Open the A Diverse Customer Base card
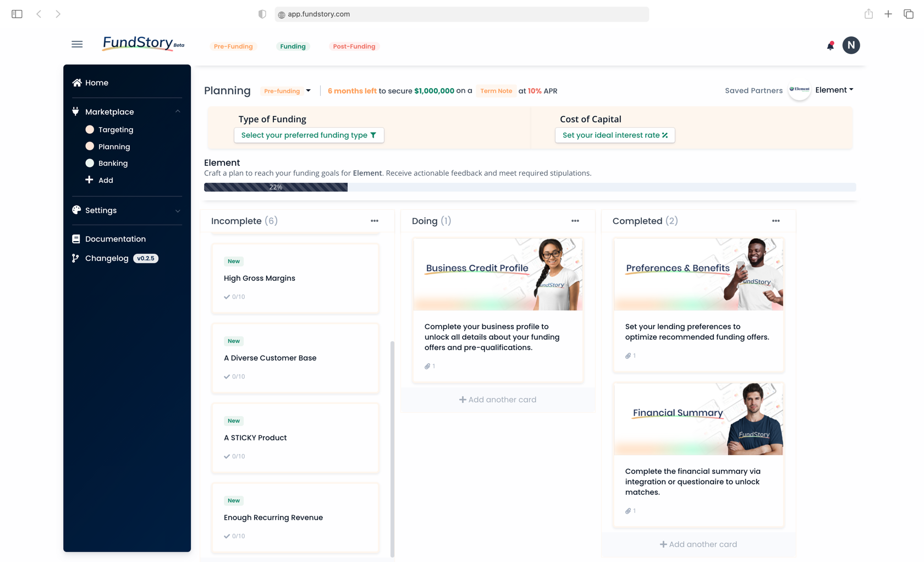The image size is (924, 562). point(295,358)
